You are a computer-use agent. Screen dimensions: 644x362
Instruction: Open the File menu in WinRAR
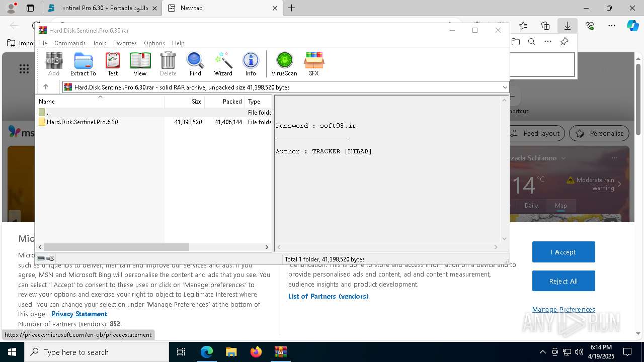43,43
